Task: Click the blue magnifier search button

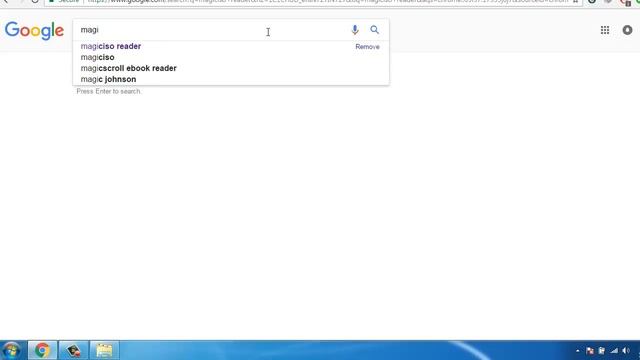Action: pos(374,30)
